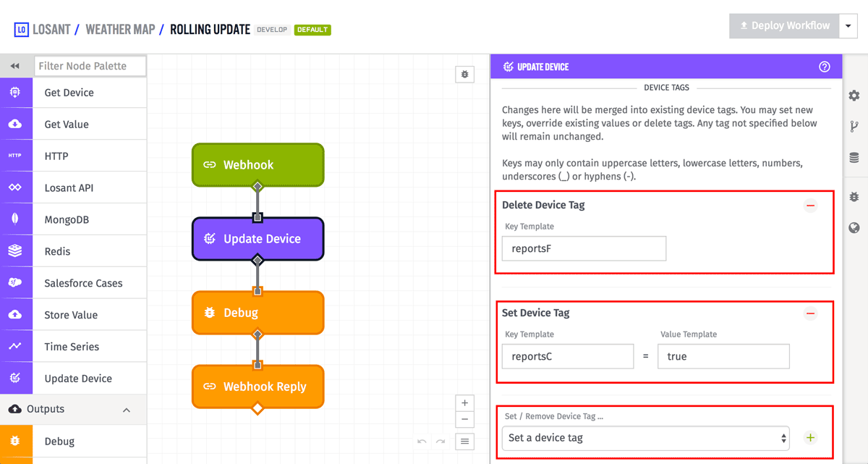Edit Delete Tag key field reportsF

pos(584,248)
